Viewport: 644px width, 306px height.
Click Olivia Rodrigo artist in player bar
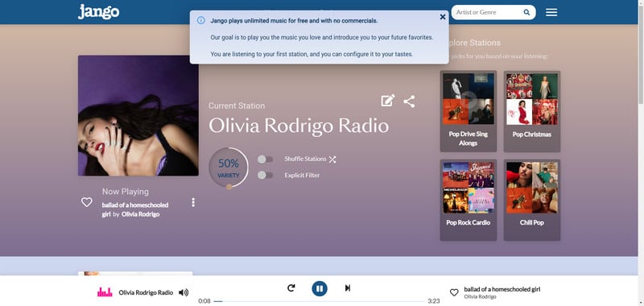(480, 296)
